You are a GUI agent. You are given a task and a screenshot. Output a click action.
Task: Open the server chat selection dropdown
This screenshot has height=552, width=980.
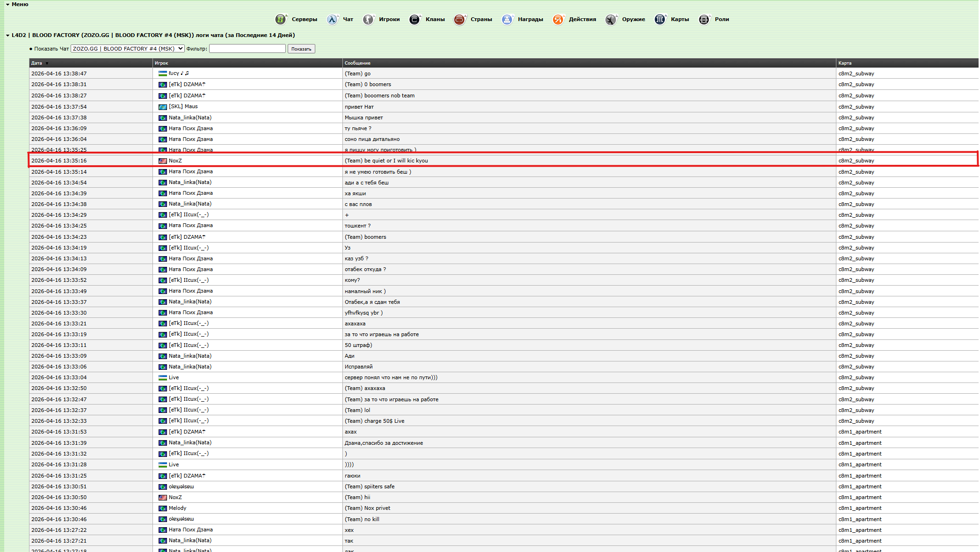pyautogui.click(x=127, y=49)
